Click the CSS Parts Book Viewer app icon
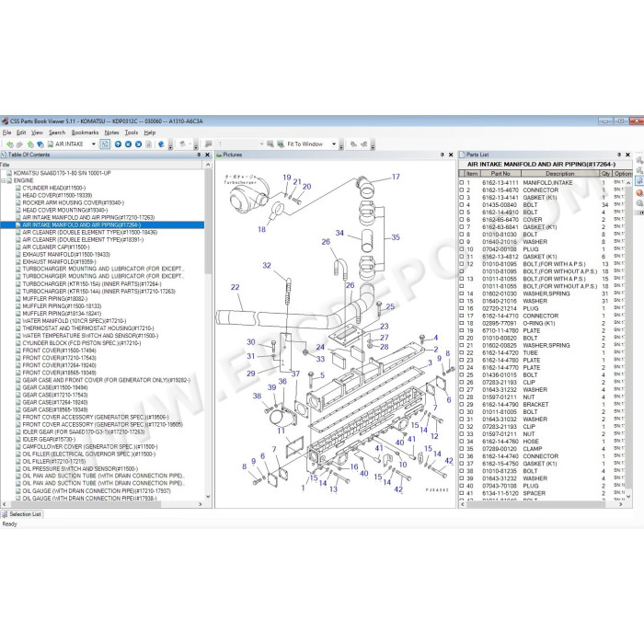The height and width of the screenshot is (644, 644). (5, 121)
